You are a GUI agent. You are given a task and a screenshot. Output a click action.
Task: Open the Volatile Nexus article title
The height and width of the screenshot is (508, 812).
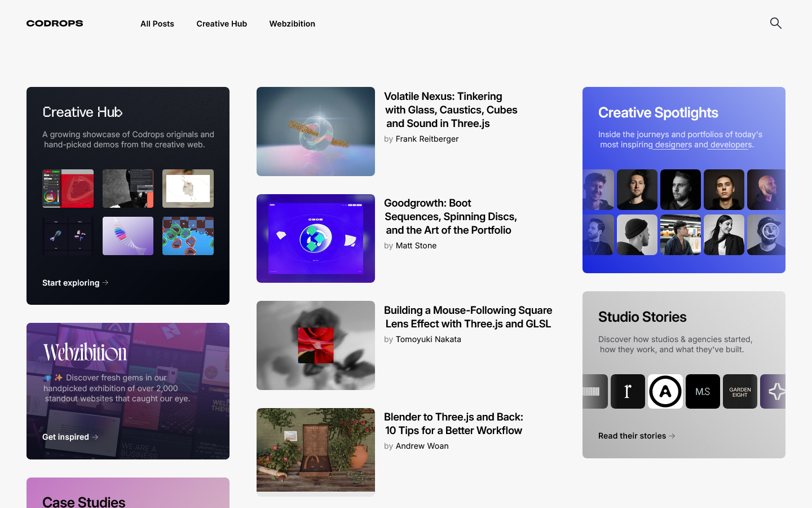451,110
